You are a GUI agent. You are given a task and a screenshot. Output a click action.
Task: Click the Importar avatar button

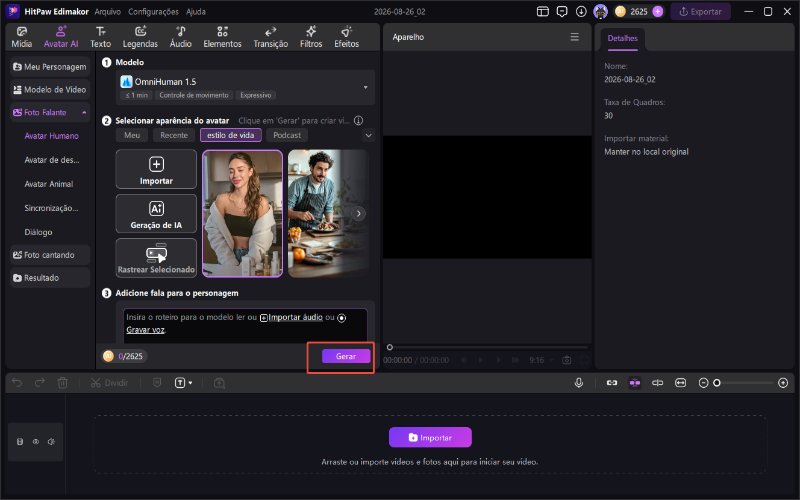click(156, 170)
